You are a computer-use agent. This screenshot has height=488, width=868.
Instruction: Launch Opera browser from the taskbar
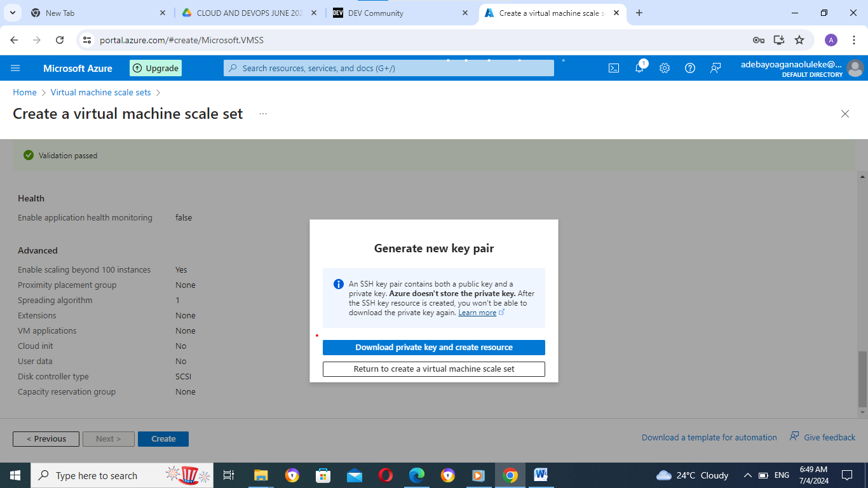386,475
